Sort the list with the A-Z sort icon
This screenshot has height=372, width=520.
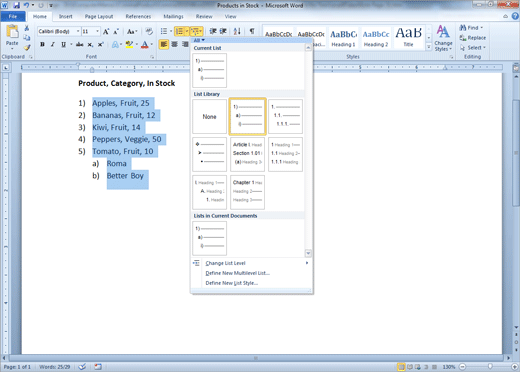pos(237,31)
